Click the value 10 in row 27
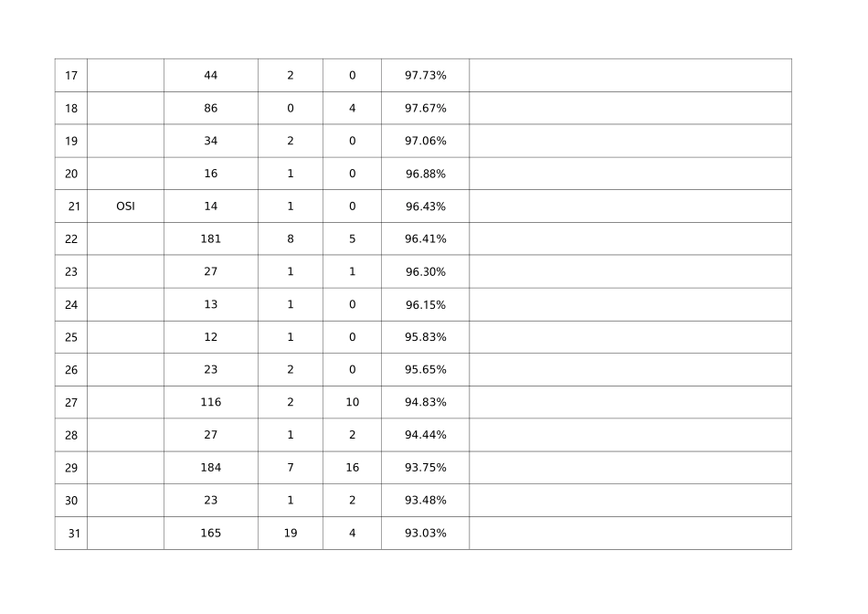This screenshot has height=614, width=868. [352, 403]
